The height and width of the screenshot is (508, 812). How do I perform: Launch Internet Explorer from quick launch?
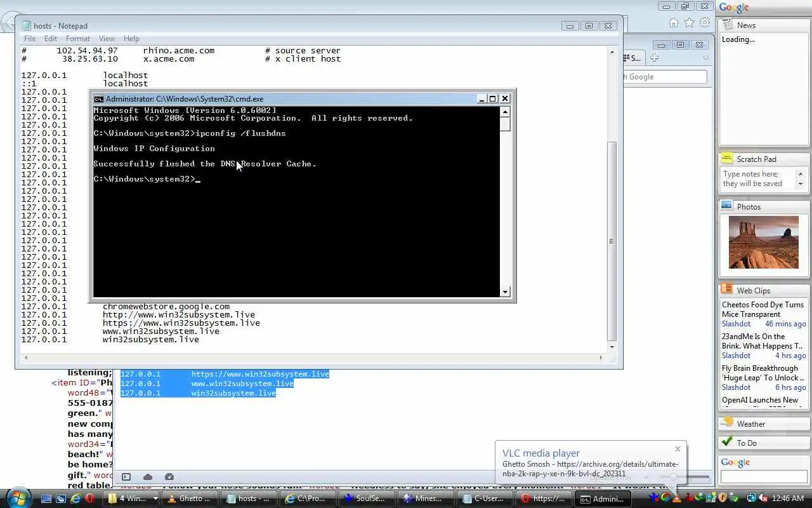75,499
